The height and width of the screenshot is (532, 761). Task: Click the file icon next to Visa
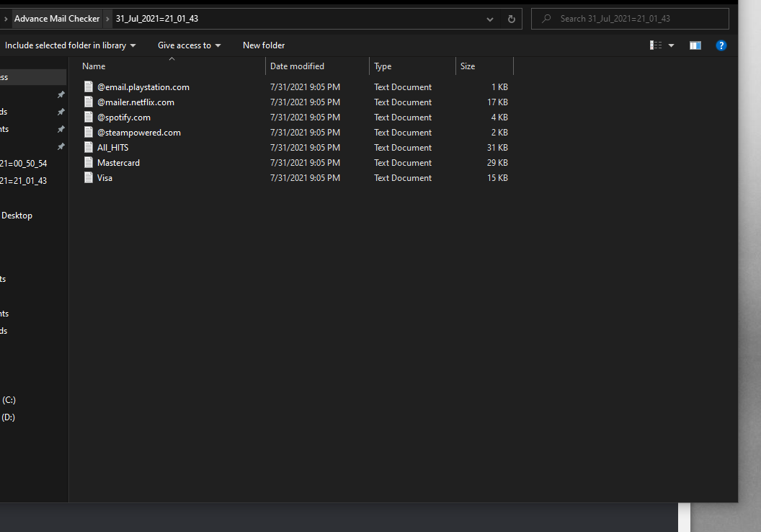tap(89, 178)
